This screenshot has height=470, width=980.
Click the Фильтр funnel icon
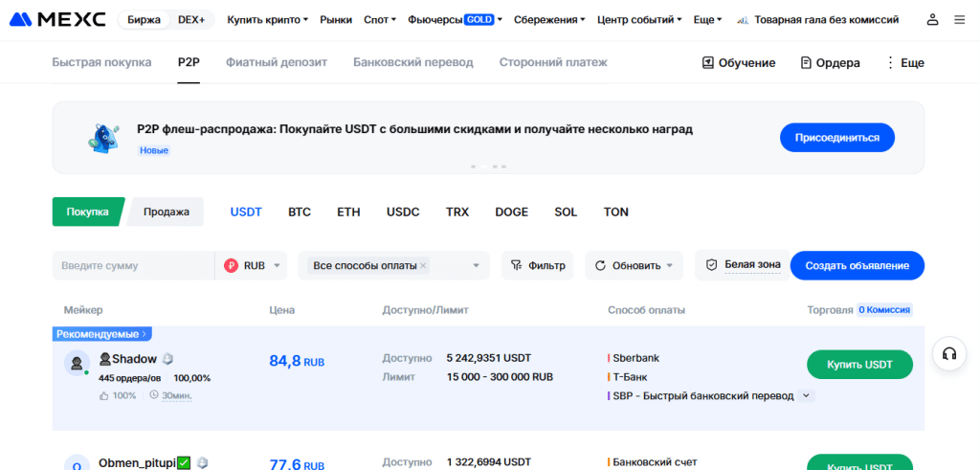pyautogui.click(x=516, y=265)
